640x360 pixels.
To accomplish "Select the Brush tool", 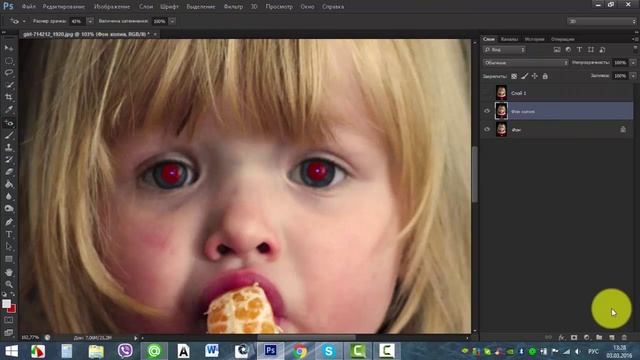I will tap(9, 135).
